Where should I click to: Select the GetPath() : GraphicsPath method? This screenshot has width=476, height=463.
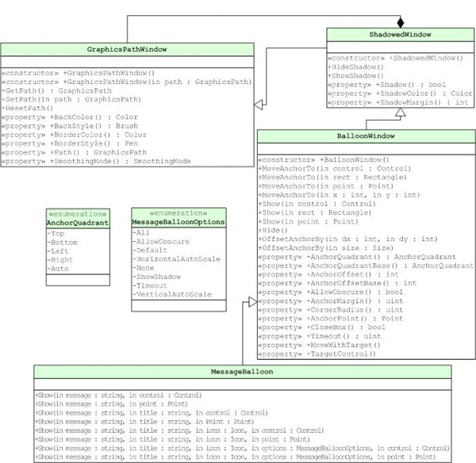tap(56, 90)
